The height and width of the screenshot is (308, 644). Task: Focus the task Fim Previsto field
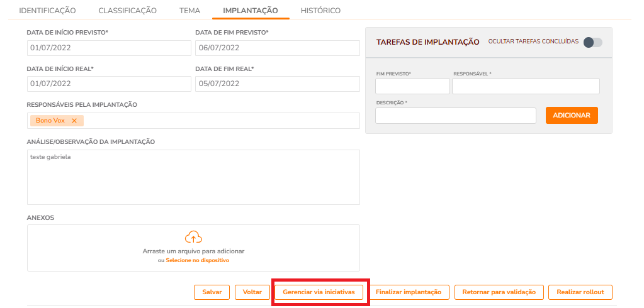tap(412, 86)
